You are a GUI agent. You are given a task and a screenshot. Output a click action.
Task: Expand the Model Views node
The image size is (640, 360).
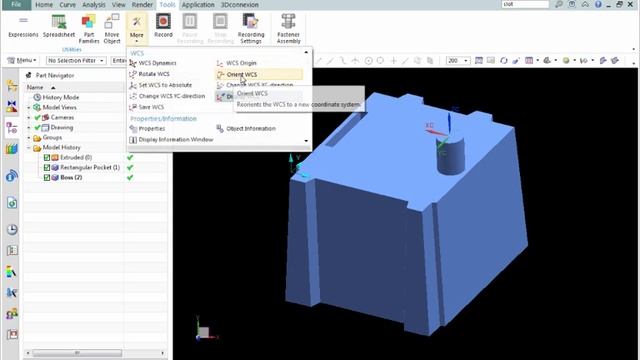pyautogui.click(x=29, y=108)
